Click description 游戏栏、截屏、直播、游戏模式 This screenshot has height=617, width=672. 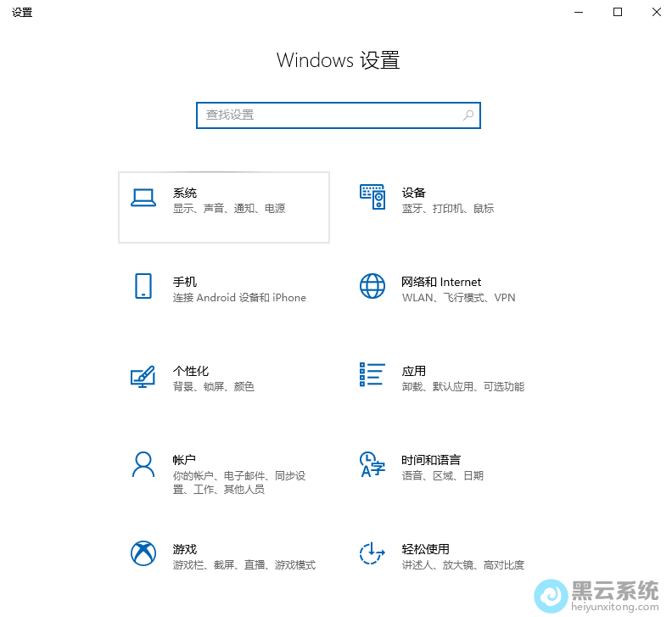click(x=244, y=565)
